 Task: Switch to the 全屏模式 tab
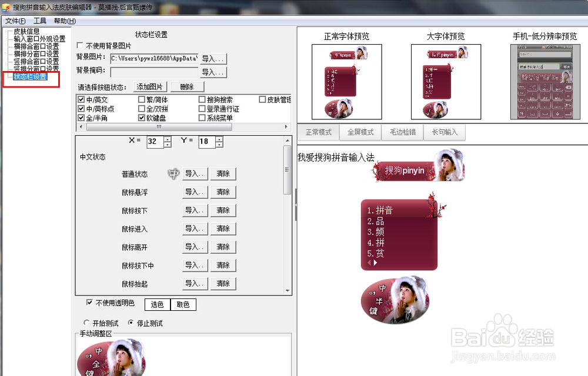click(x=360, y=132)
